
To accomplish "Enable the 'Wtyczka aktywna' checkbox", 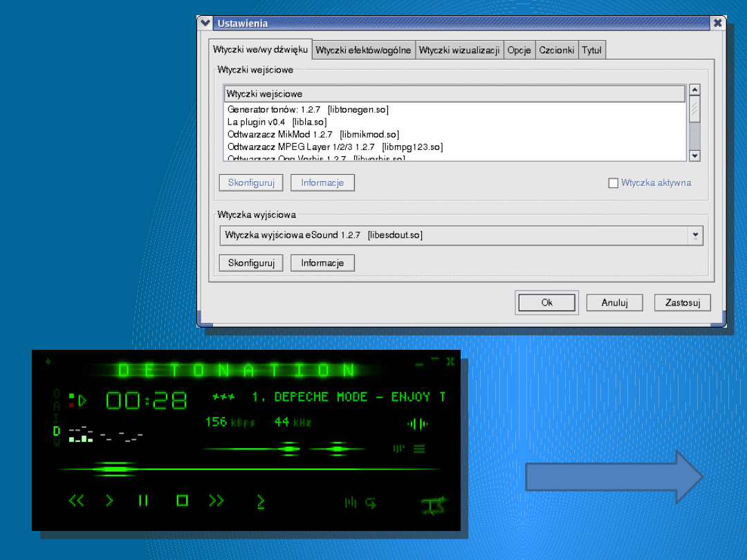I will tap(613, 183).
